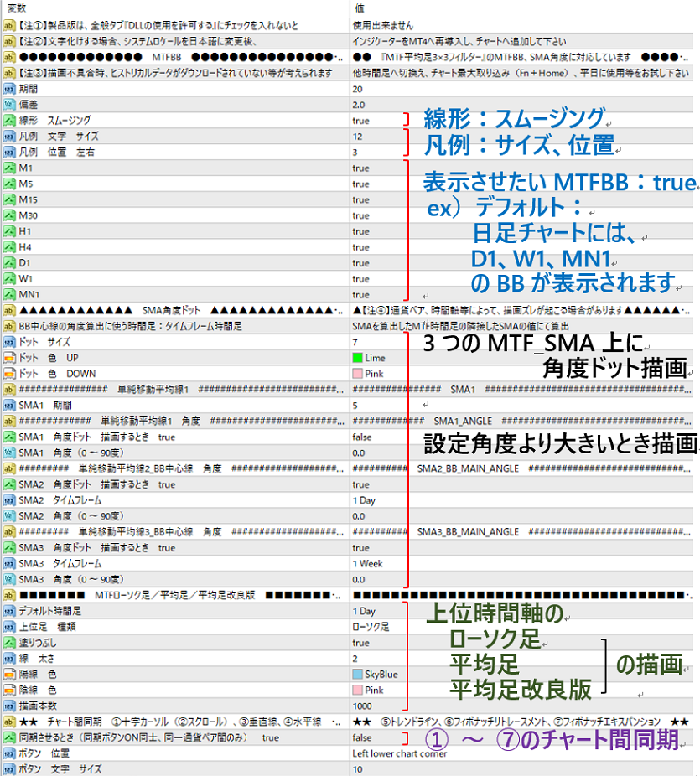The height and width of the screenshot is (776, 700).
Task: Select the 注③ 描画不具合時 row
Action: tap(348, 73)
